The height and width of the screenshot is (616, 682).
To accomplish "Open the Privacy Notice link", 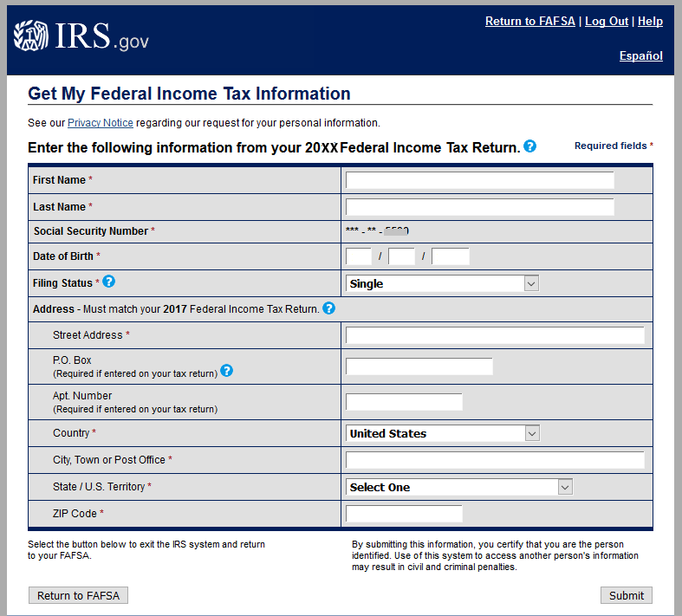I will point(101,123).
